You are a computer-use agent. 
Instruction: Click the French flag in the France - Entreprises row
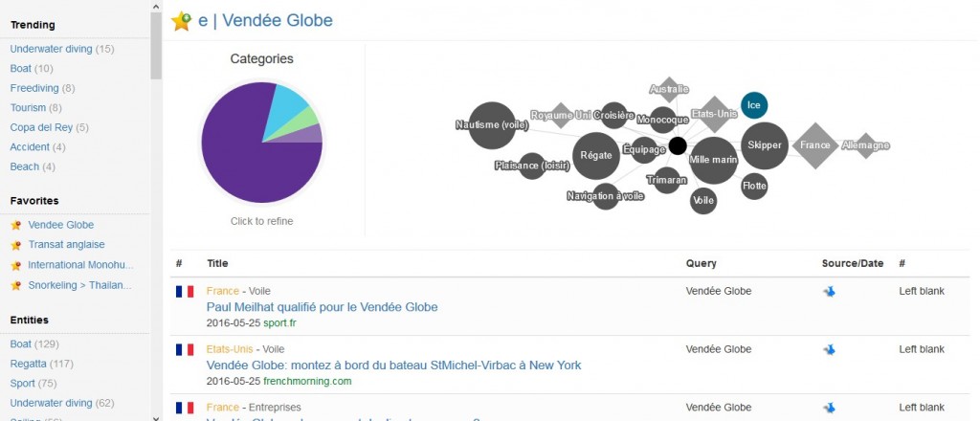[x=185, y=408]
